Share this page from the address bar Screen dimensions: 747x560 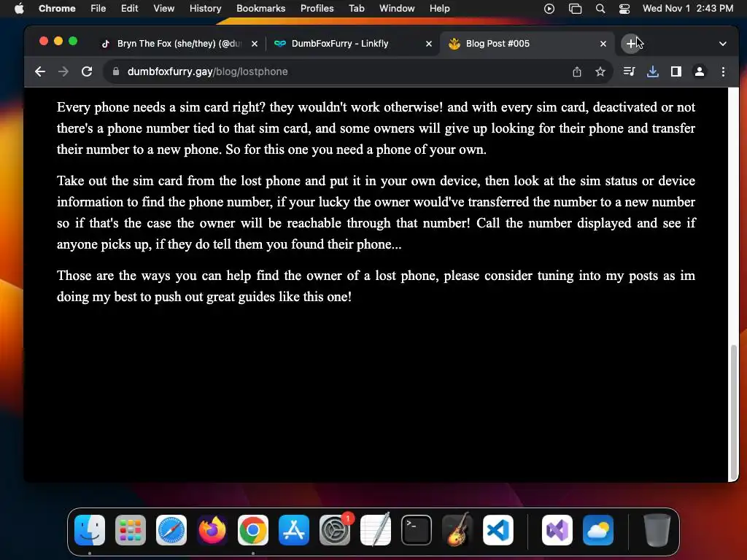pos(577,71)
